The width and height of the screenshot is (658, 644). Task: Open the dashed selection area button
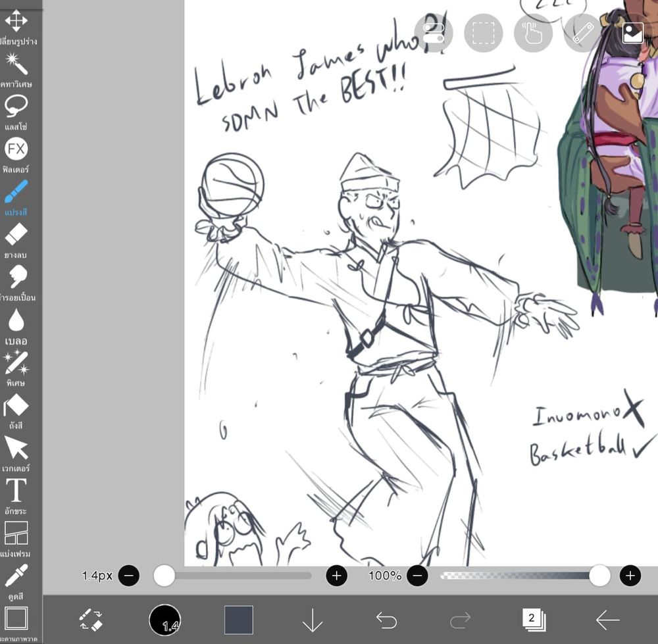(x=484, y=33)
